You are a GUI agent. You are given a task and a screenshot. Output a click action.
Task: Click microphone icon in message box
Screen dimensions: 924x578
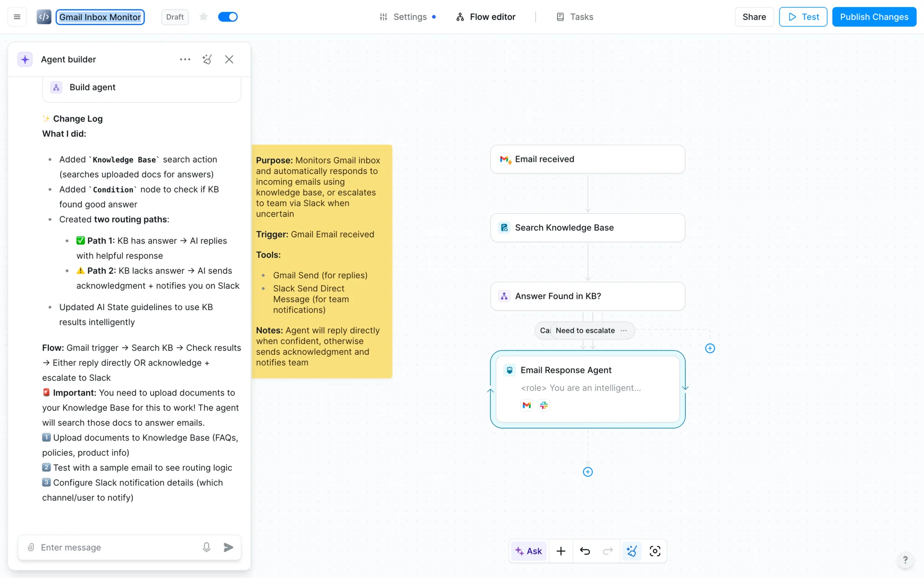[x=206, y=547]
